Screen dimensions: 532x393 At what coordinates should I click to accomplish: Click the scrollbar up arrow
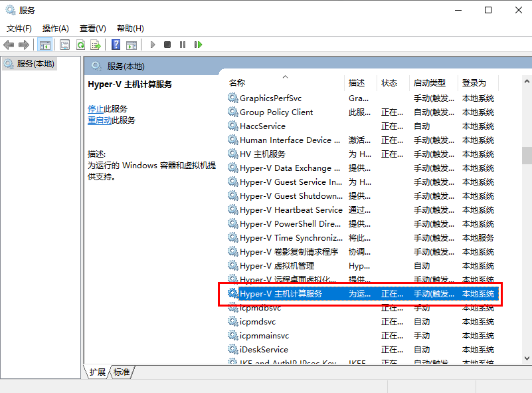click(x=527, y=82)
